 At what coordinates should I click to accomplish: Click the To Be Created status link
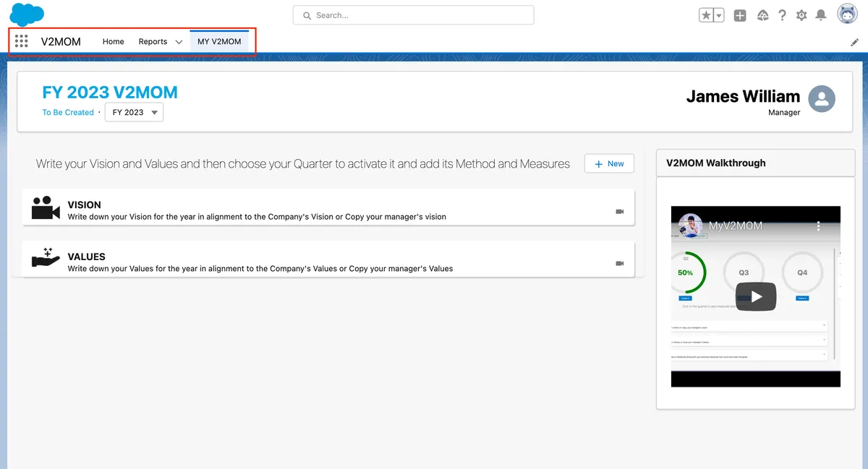point(68,112)
